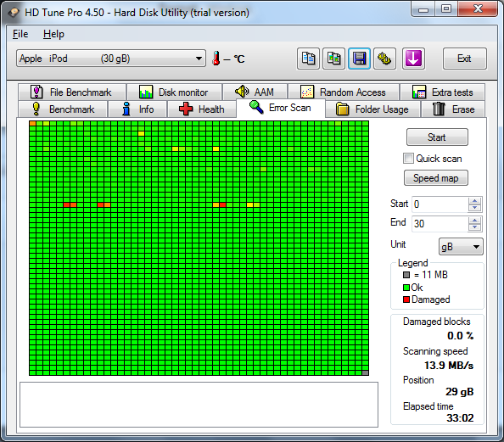Click the Speed map button
The image size is (504, 442).
(x=436, y=178)
